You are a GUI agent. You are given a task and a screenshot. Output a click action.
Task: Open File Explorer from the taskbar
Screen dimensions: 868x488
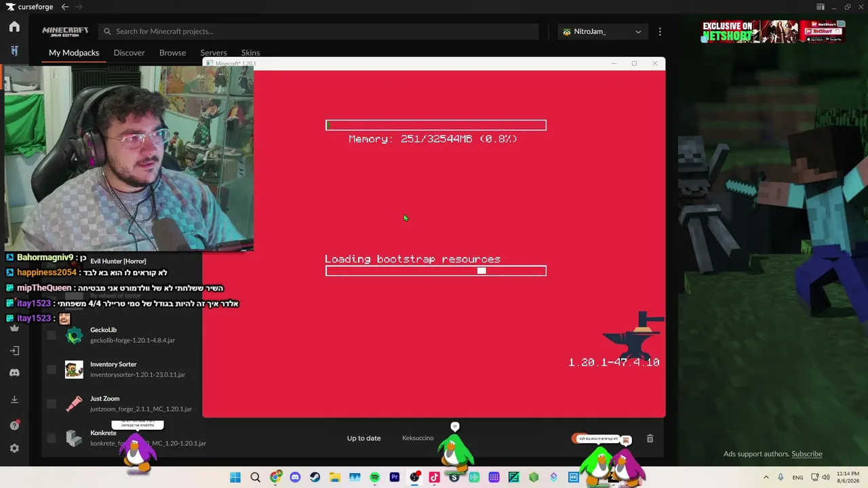(335, 477)
